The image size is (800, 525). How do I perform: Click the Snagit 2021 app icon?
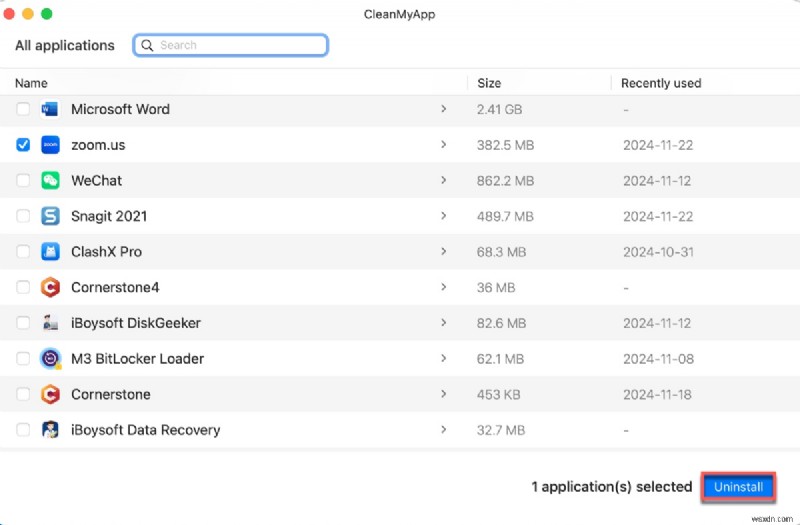tap(50, 216)
